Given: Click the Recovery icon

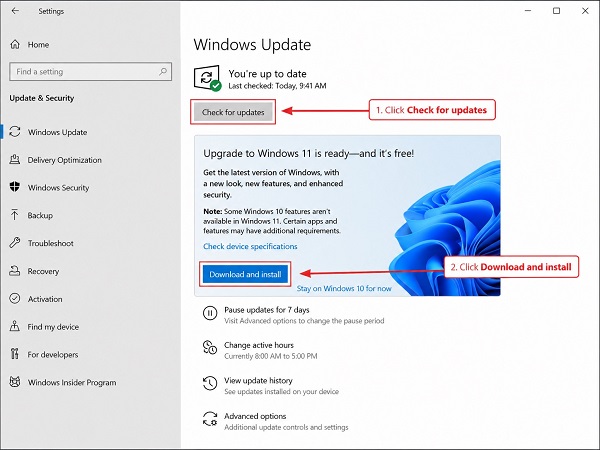Looking at the screenshot, I should (x=15, y=271).
